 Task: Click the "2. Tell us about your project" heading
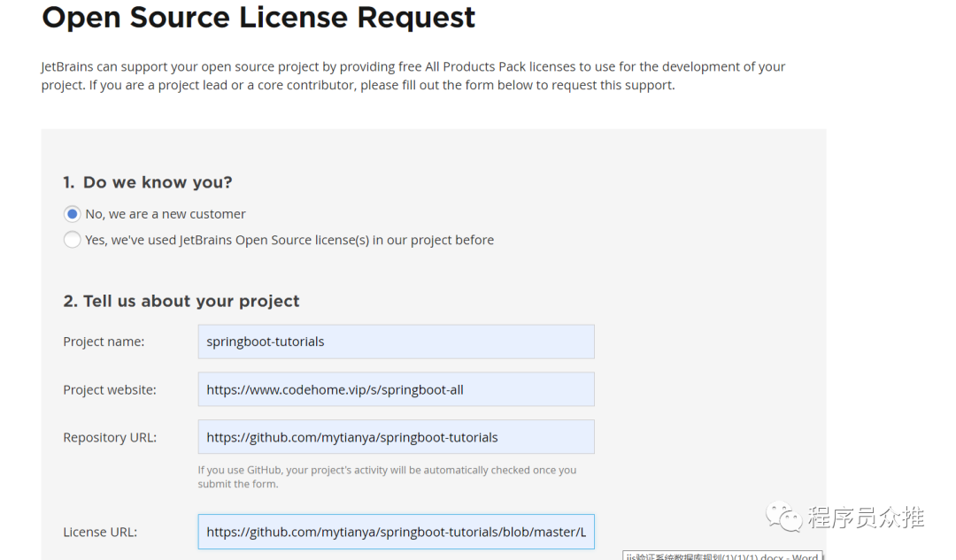pos(181,301)
